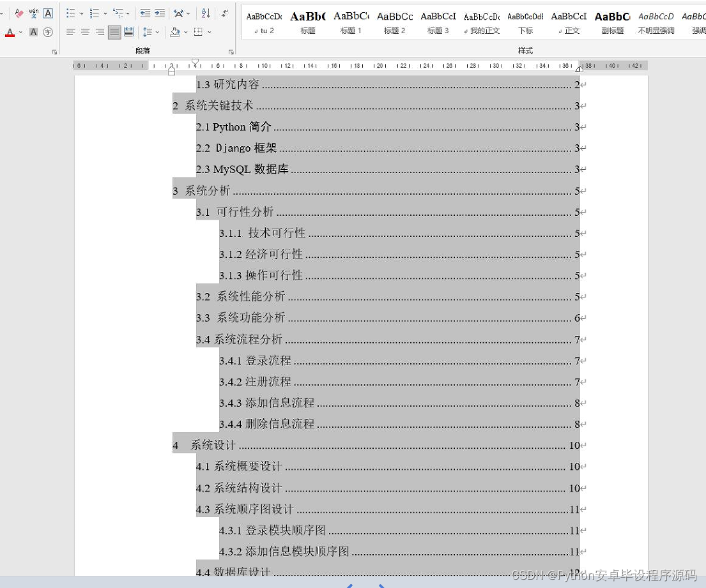Open the Bullets dropdown arrow
Screen dimensions: 706x588
(81, 13)
